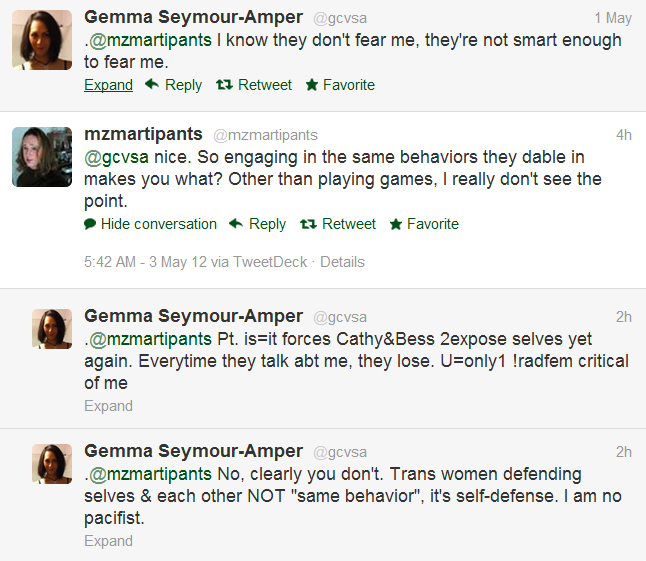Expand the top tweet from 1 May
The image size is (646, 561).
[x=108, y=85]
